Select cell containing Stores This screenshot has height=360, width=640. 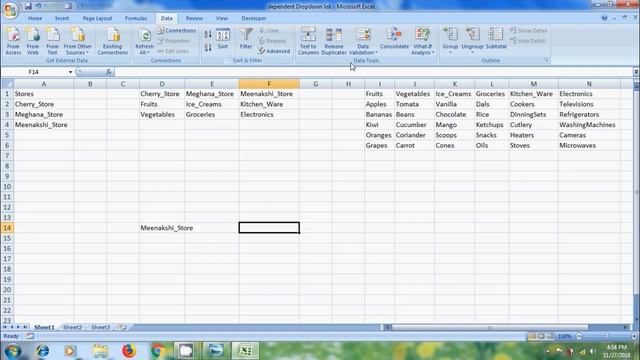click(x=44, y=94)
